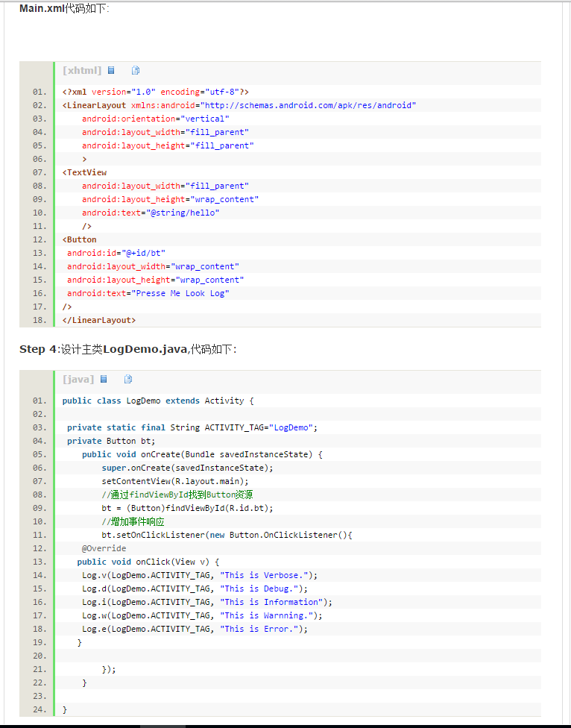This screenshot has height=728, width=571.
Task: Click comment '//通过findViewById找到Button资源'
Action: pos(177,495)
